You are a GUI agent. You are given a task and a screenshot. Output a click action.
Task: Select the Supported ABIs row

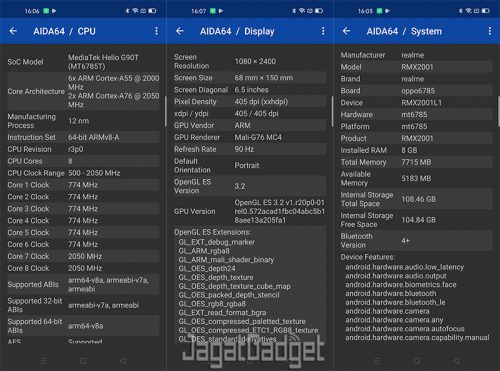83,284
